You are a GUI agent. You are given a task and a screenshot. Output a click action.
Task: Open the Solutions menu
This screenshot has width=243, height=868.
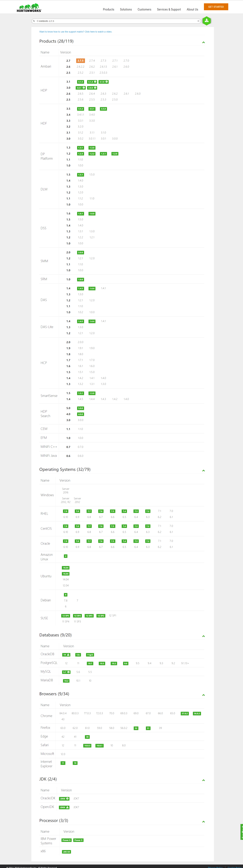pyautogui.click(x=126, y=9)
